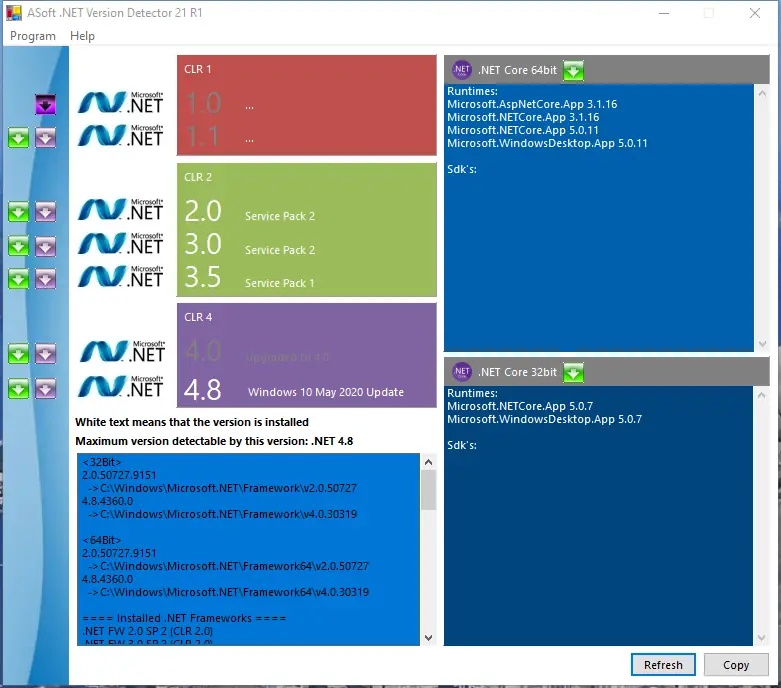The height and width of the screenshot is (688, 781).
Task: Click 'Maximum version detectable' label
Action: point(214,441)
